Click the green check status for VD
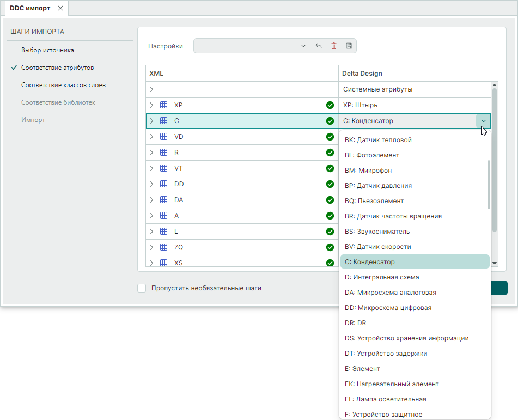Viewport: 518px width, 420px height. 330,137
